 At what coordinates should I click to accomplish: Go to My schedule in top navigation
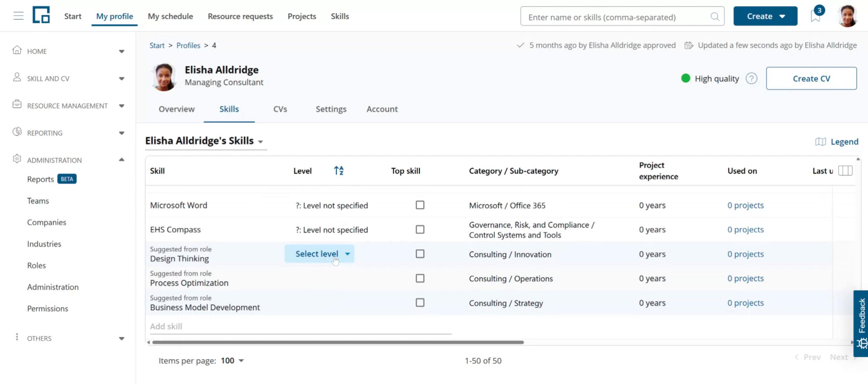pyautogui.click(x=171, y=16)
